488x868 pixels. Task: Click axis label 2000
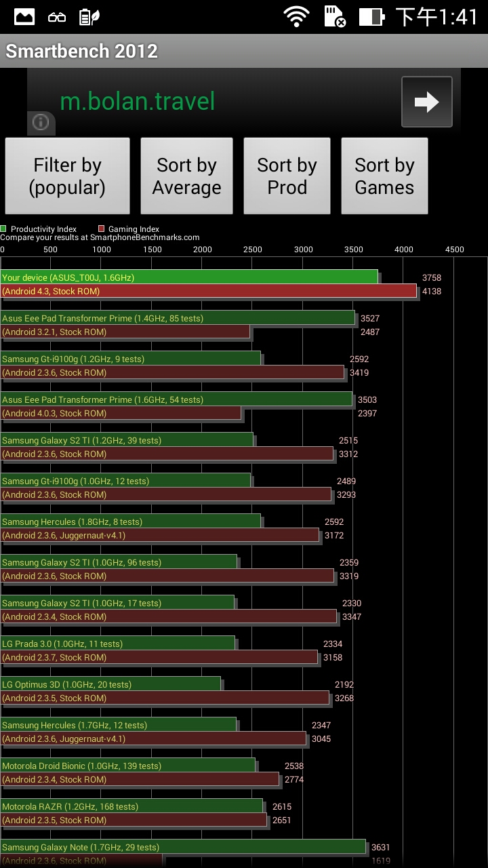(202, 250)
